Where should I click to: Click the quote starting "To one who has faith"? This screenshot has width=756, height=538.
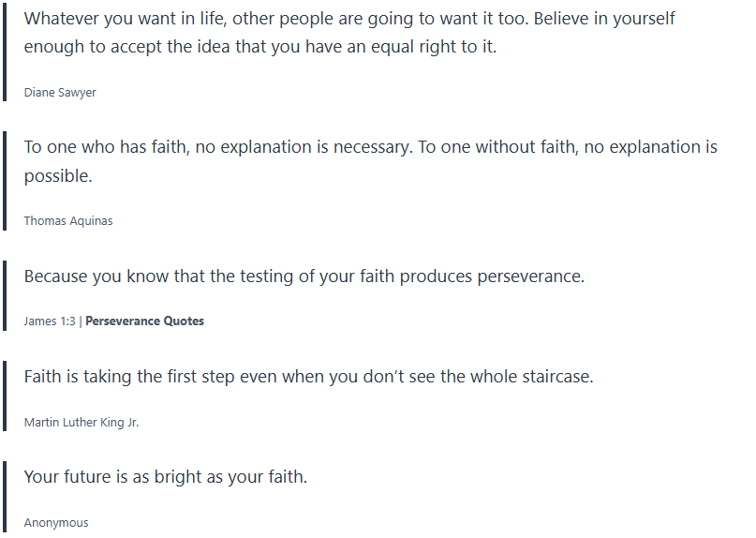point(370,147)
